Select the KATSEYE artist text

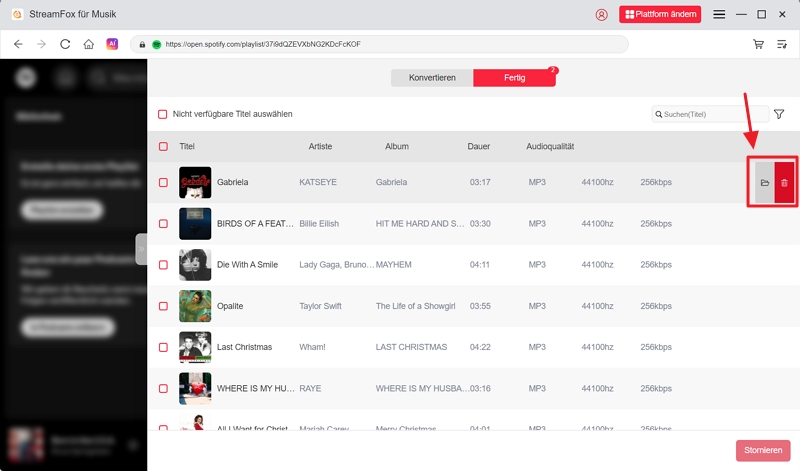pyautogui.click(x=318, y=182)
